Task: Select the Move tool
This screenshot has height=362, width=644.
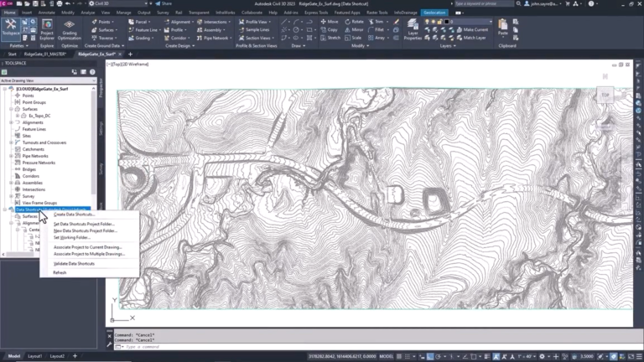Action: coord(330,22)
